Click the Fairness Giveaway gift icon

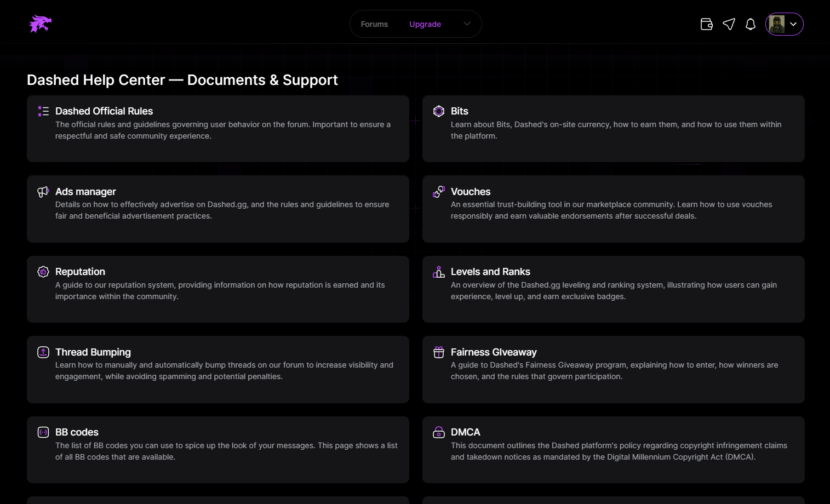(x=439, y=352)
